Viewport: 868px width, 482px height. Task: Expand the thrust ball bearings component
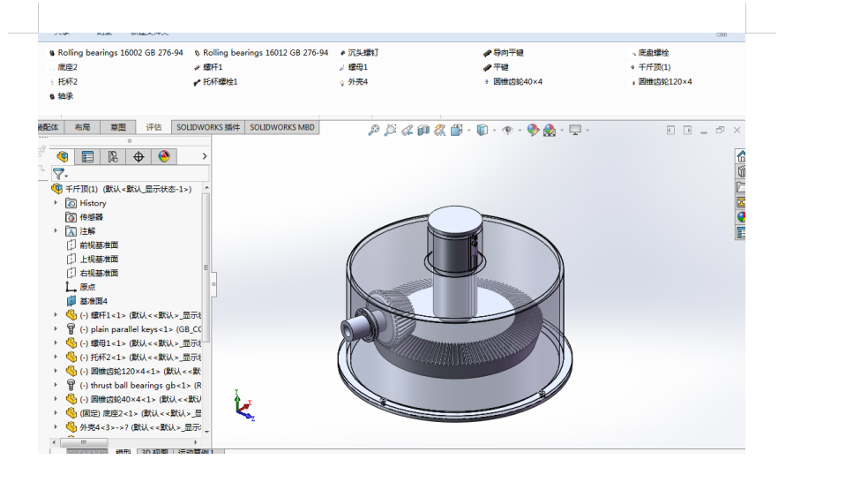coord(56,385)
